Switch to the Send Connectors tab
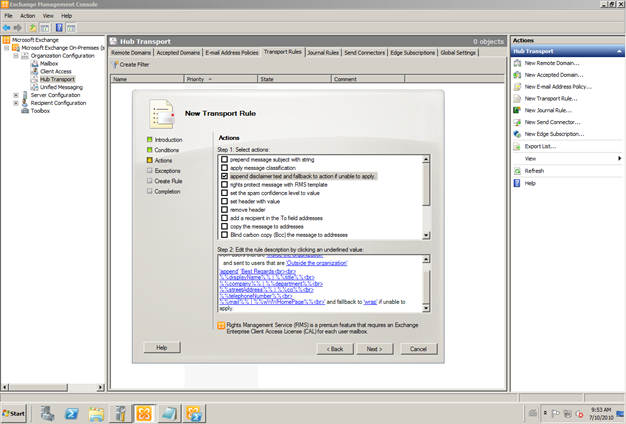 pos(365,53)
